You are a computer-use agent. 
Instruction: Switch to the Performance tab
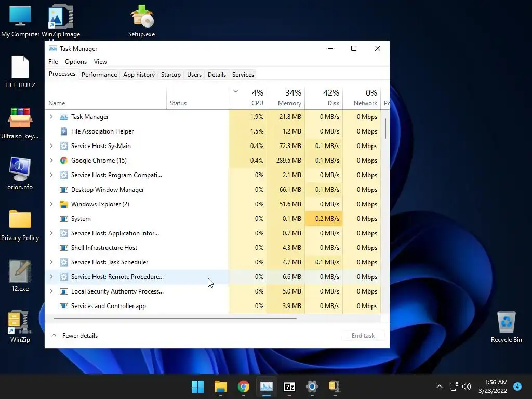coord(99,75)
